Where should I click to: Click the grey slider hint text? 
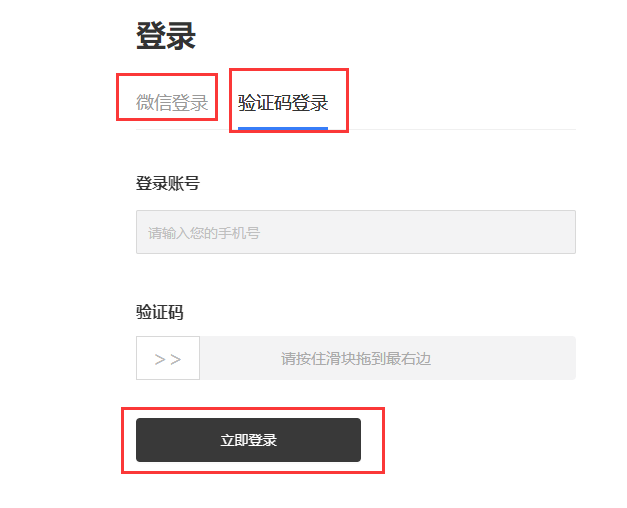[356, 358]
